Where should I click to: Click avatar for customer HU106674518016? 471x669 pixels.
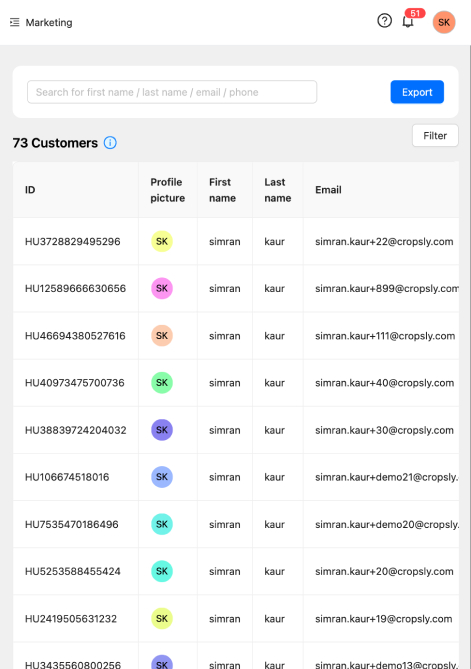(162, 477)
